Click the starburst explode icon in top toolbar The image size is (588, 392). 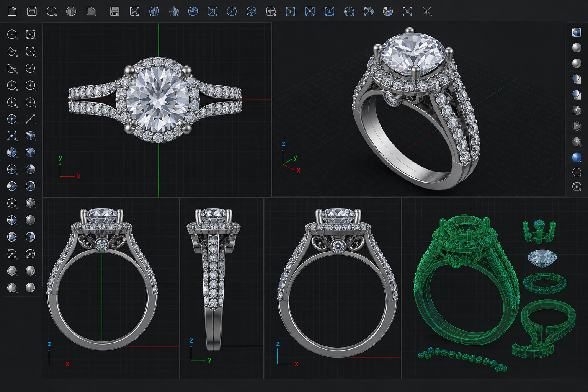(x=427, y=11)
